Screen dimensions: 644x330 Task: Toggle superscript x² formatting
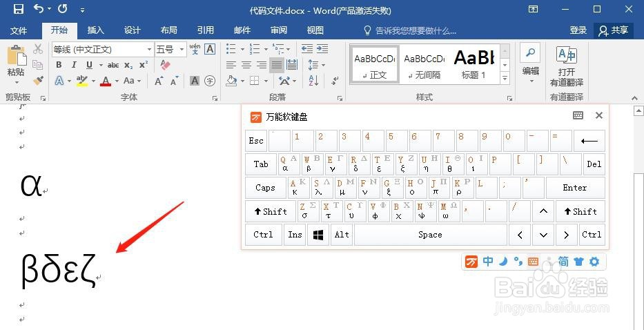pyautogui.click(x=144, y=65)
